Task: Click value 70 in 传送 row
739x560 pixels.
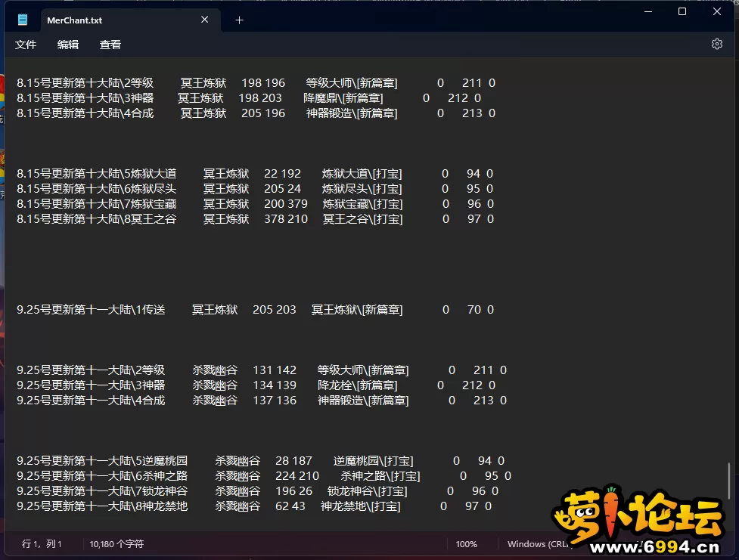Action: coord(474,310)
